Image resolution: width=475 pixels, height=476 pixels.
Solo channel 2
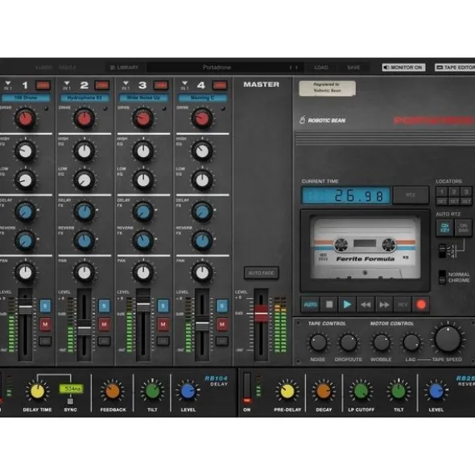(x=104, y=306)
